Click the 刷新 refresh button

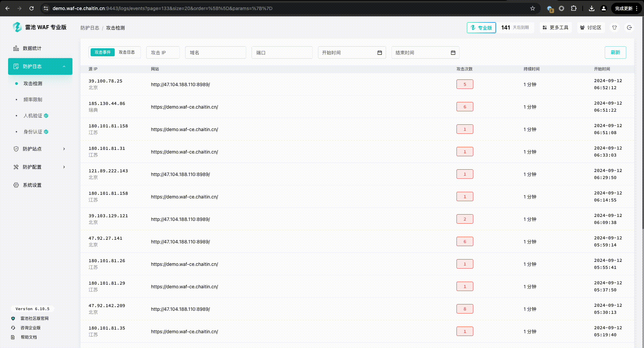click(615, 52)
